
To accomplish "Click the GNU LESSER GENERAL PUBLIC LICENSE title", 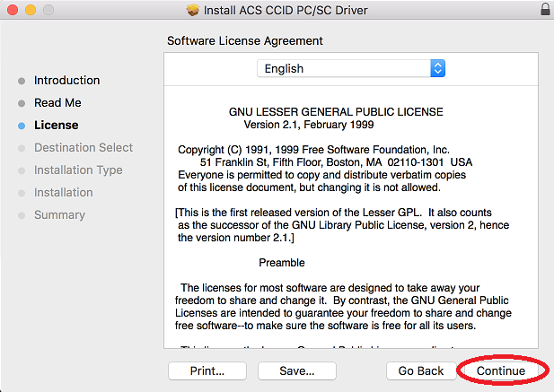I will 336,112.
